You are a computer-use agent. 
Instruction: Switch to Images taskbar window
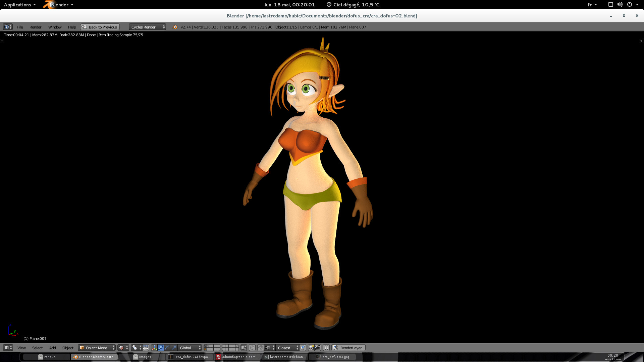[142, 357]
